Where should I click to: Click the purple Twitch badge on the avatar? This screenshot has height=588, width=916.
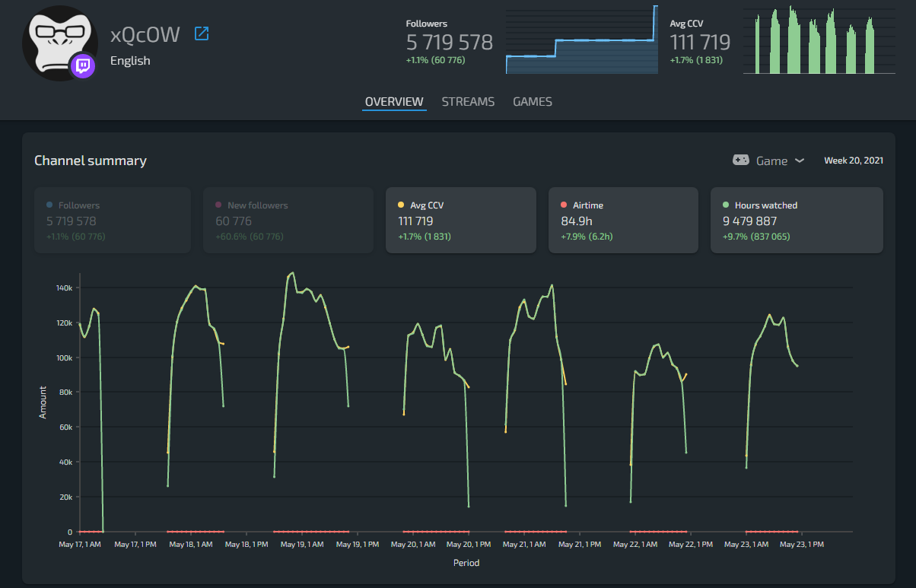(x=83, y=65)
